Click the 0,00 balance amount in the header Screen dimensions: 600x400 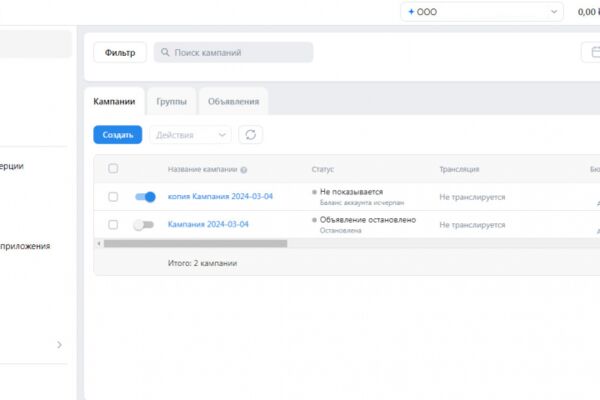click(589, 12)
